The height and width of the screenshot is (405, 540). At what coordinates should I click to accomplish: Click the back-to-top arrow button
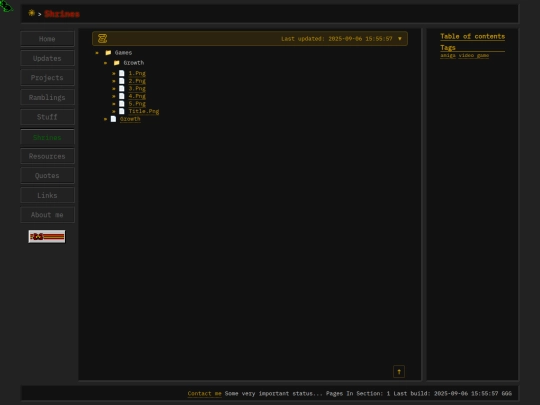[399, 372]
